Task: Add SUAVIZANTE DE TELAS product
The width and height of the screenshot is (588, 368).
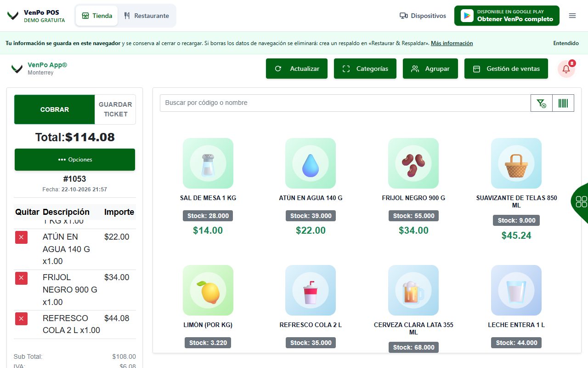Action: [x=516, y=163]
